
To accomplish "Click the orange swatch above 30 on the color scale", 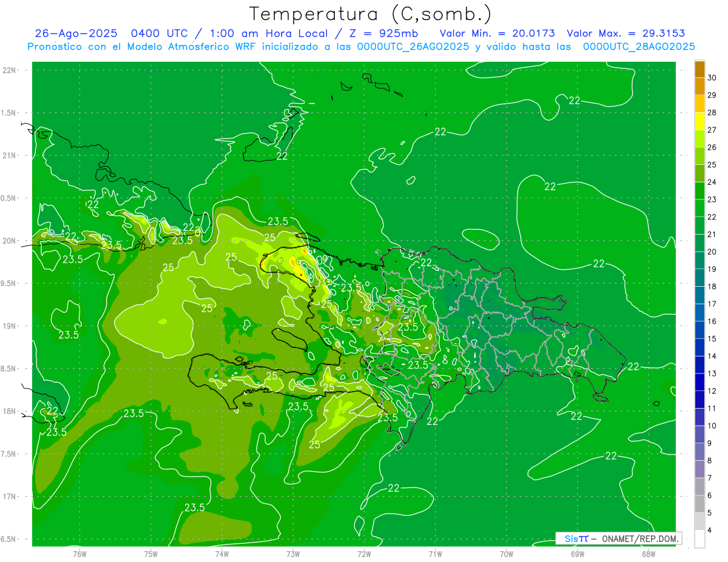I will (x=699, y=69).
